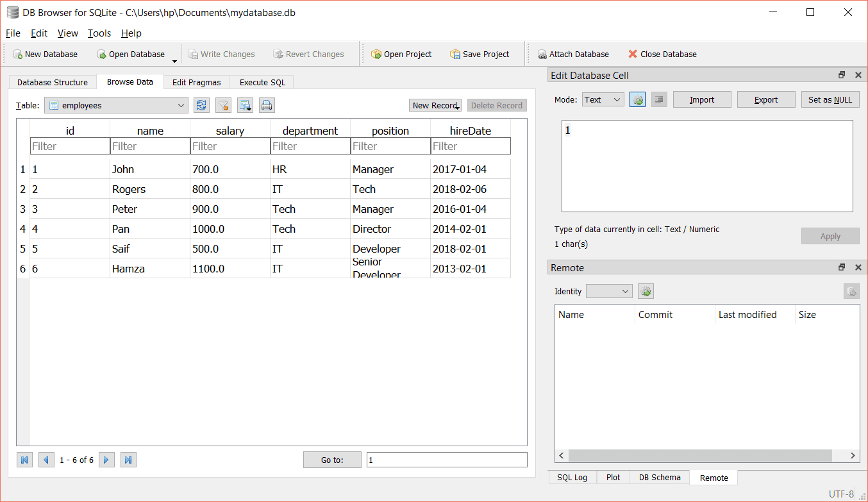The image size is (868, 502).
Task: Switch to the Execute SQL tab
Action: (262, 82)
